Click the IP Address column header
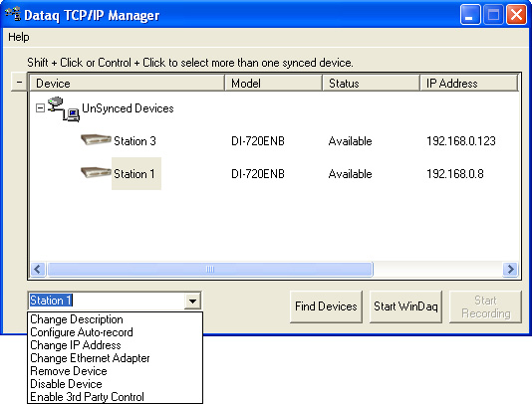 tap(469, 83)
